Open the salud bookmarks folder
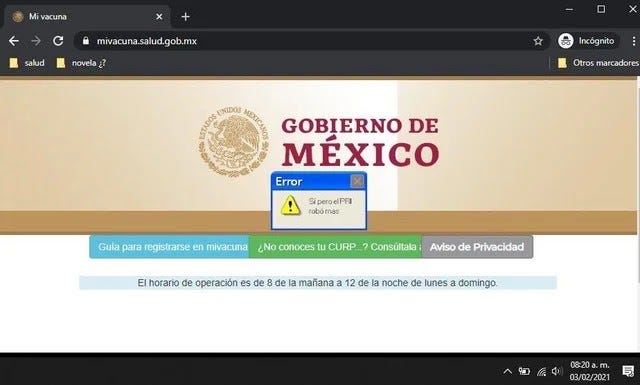 coord(27,63)
